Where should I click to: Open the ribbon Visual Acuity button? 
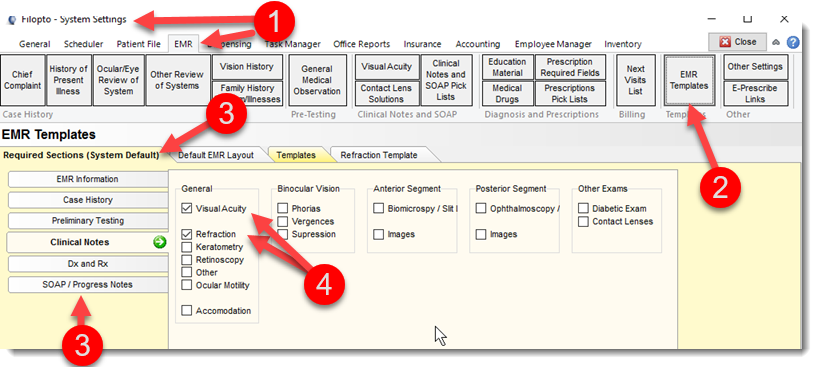pos(387,67)
